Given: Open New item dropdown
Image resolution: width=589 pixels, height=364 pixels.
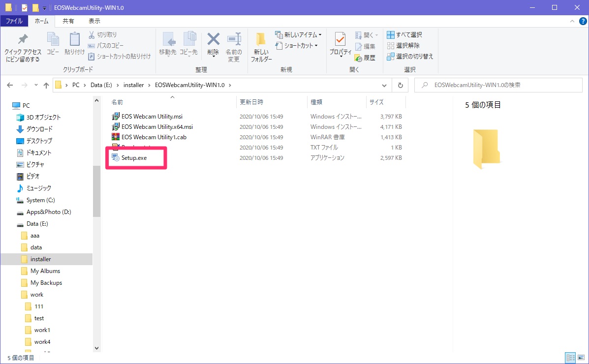Looking at the screenshot, I should pyautogui.click(x=299, y=34).
